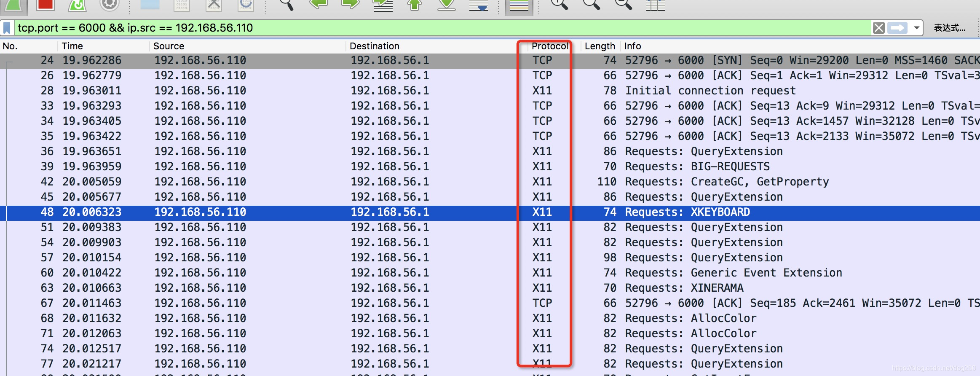Select packet 54 at time 20.009903
This screenshot has height=376, width=980.
tap(490, 242)
